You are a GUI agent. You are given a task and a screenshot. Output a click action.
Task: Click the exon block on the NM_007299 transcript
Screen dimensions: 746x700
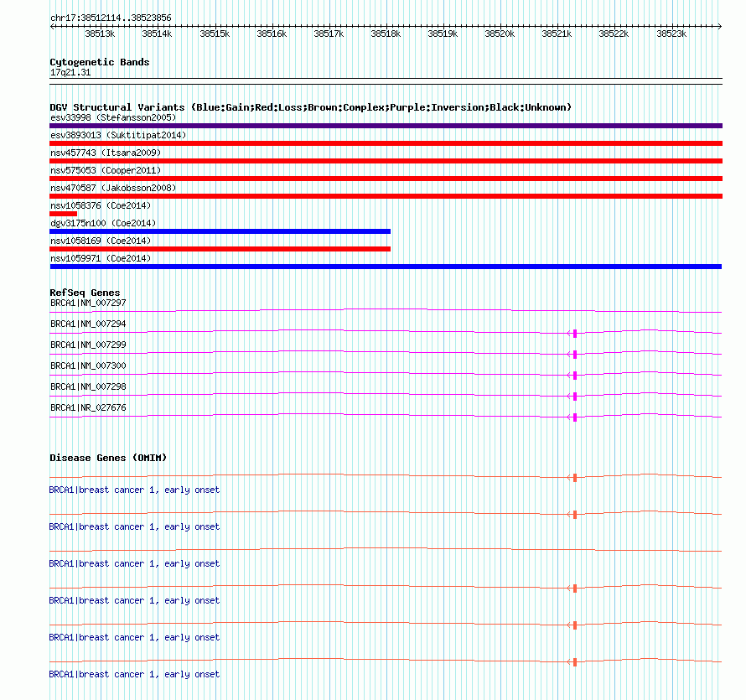575,355
